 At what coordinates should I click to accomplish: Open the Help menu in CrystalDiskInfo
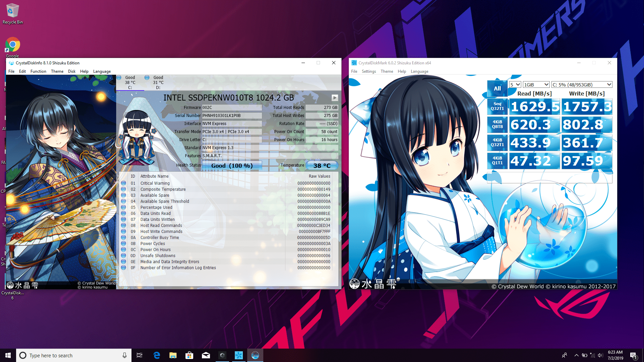point(84,71)
